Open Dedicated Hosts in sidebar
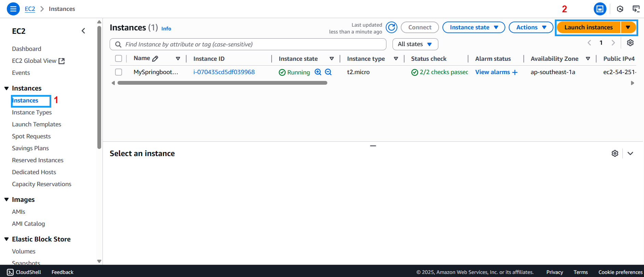644x277 pixels. (34, 172)
